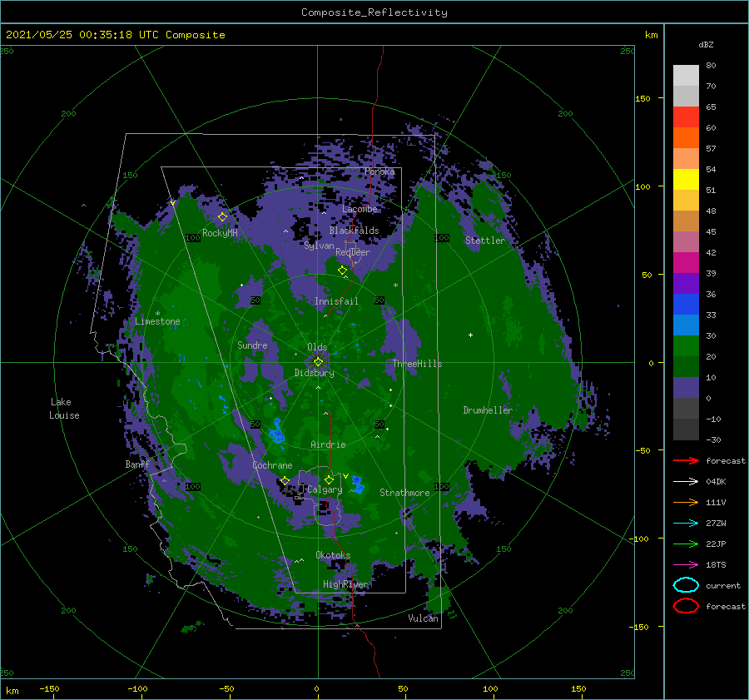Click the orange 60 dBZ legend swatch
This screenshot has width=749, height=700.
coord(686,138)
